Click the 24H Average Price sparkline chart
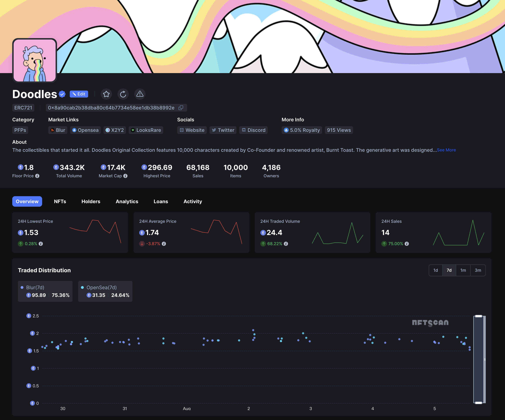The height and width of the screenshot is (420, 505). [x=216, y=232]
